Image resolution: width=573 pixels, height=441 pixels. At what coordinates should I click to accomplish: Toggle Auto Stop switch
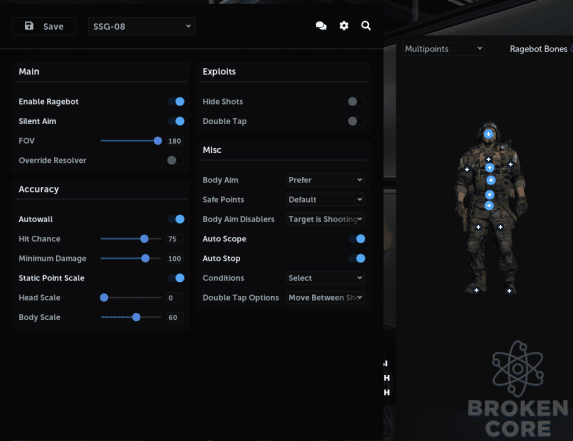coord(357,259)
